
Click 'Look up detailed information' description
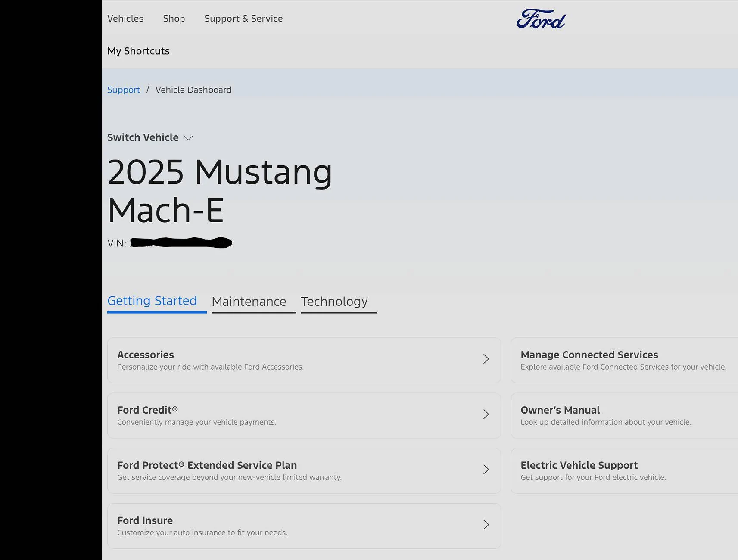pyautogui.click(x=606, y=422)
